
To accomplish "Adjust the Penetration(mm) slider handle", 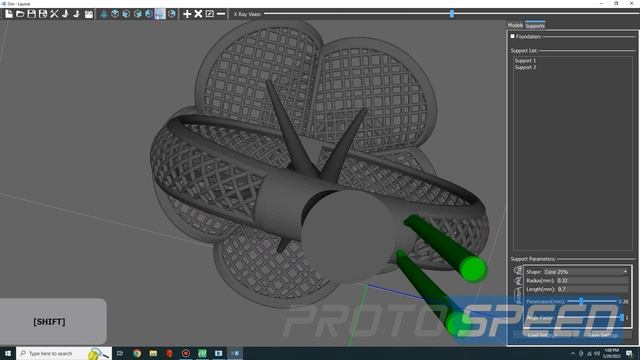I will 581,301.
